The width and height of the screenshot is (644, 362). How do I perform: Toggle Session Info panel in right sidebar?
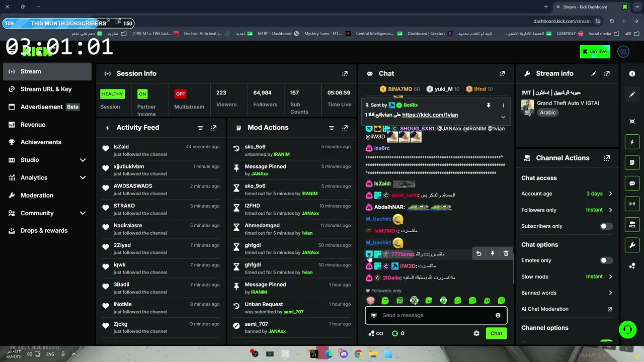click(x=632, y=204)
